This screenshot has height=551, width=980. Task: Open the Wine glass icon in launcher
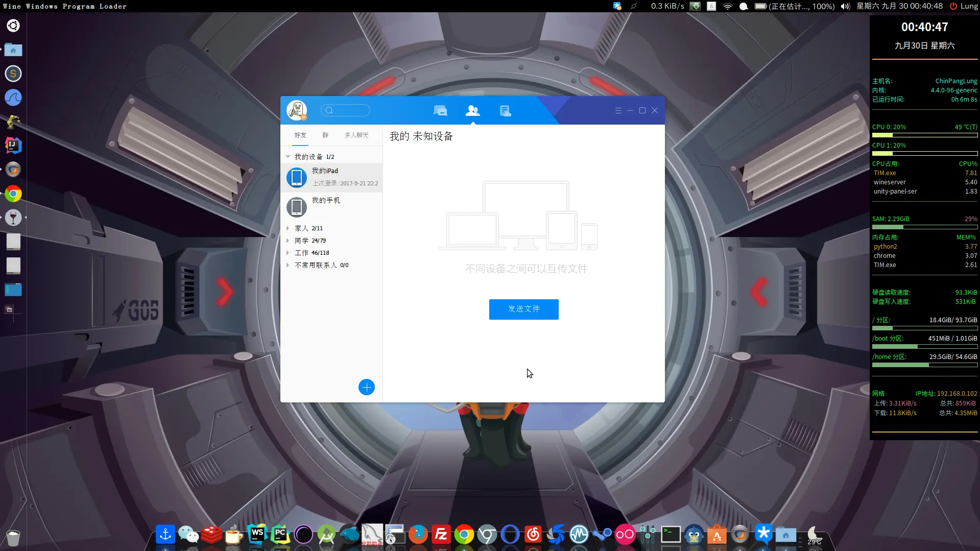point(13,218)
